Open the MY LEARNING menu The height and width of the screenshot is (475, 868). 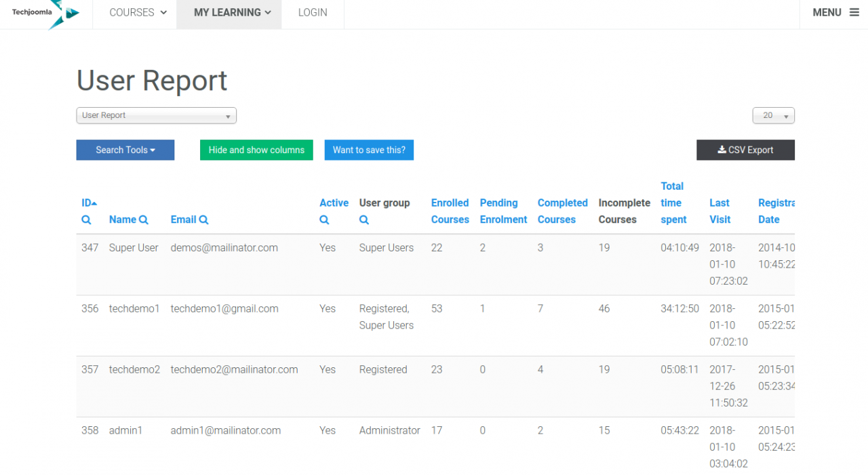coord(232,13)
